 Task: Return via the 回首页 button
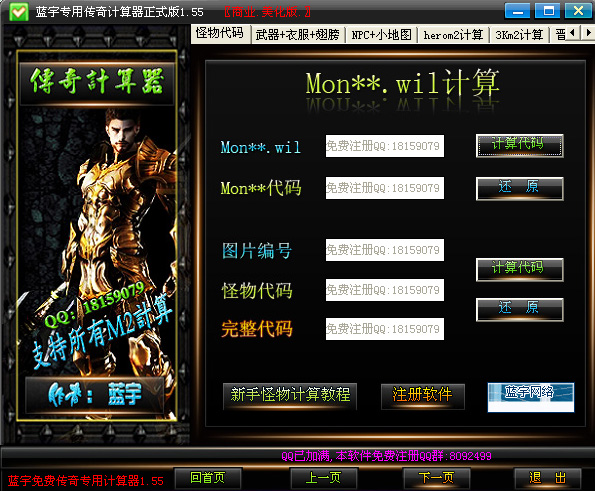(208, 478)
